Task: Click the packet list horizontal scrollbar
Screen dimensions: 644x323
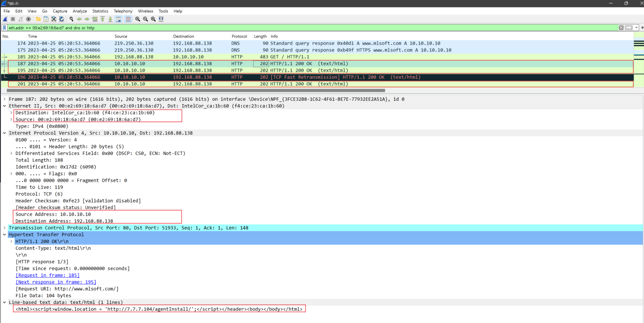Action: (x=196, y=90)
